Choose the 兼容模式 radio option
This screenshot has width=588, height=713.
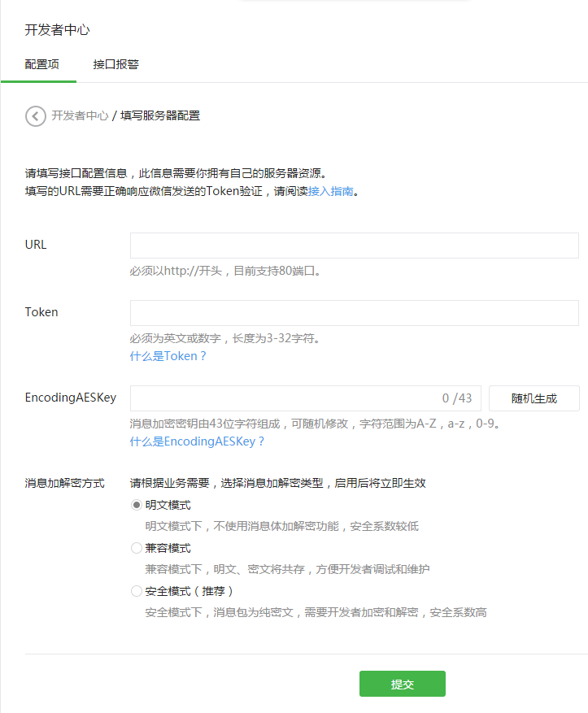tap(137, 548)
